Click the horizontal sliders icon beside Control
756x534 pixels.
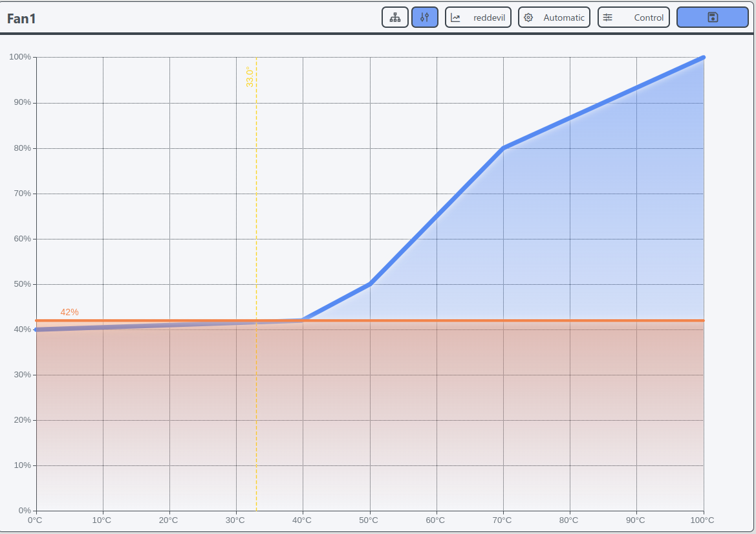click(607, 17)
